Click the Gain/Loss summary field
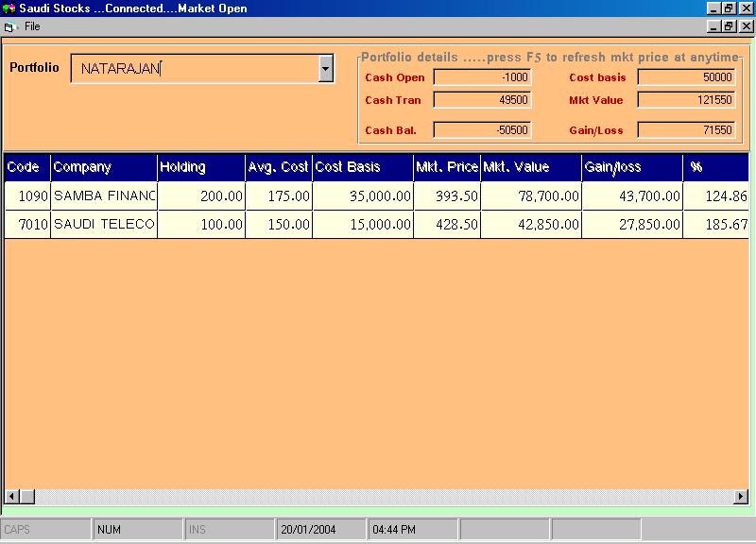Viewport: 756px width, 544px height. coord(686,130)
